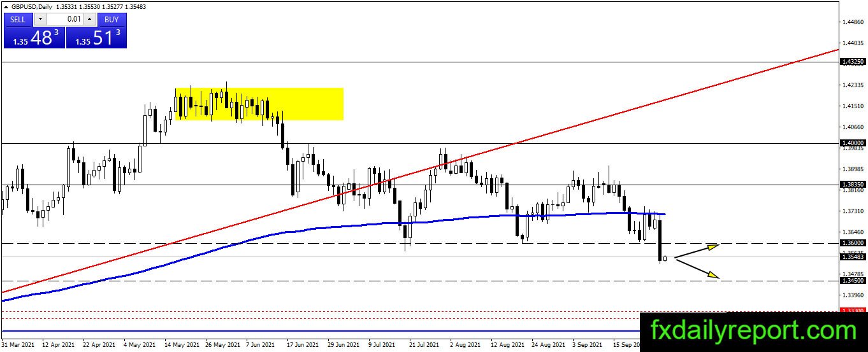The image size is (868, 352).
Task: Click the current price 1.35483 marker
Action: [853, 257]
